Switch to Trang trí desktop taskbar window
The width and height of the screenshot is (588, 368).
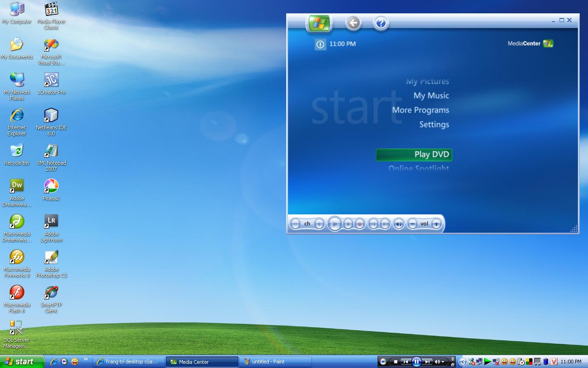pyautogui.click(x=129, y=362)
